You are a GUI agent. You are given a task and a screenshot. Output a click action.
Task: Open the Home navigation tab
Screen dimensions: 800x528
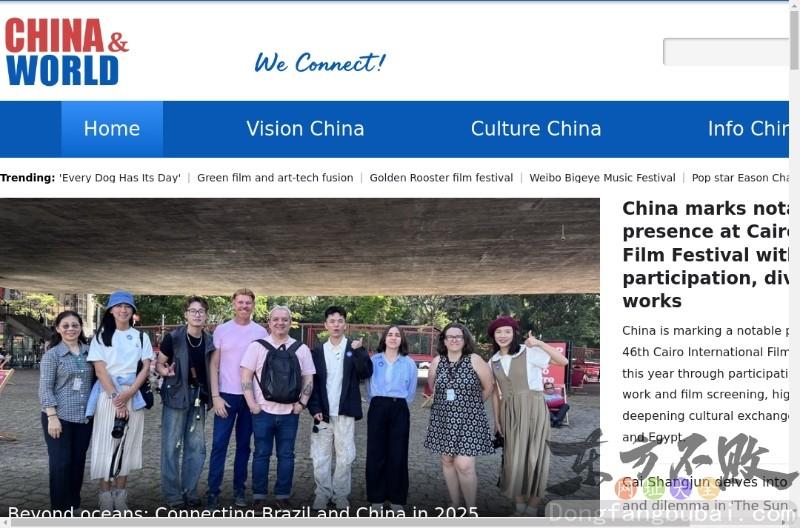112,129
